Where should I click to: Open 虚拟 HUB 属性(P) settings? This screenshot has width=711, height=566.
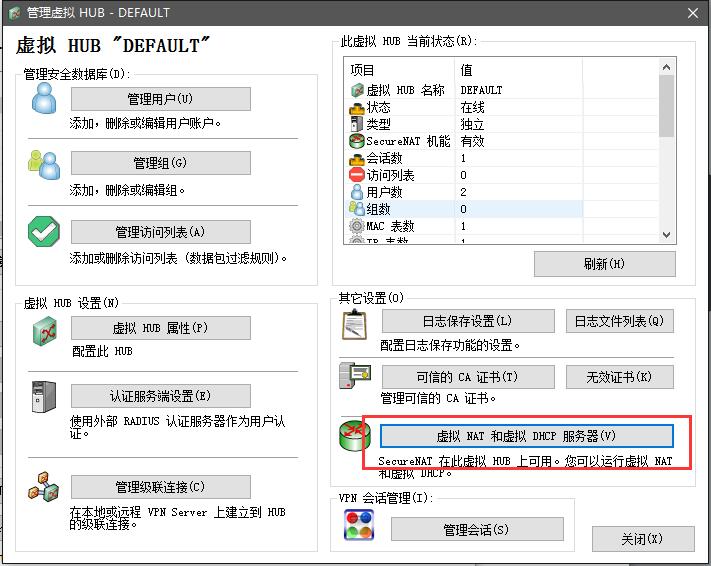click(x=161, y=328)
